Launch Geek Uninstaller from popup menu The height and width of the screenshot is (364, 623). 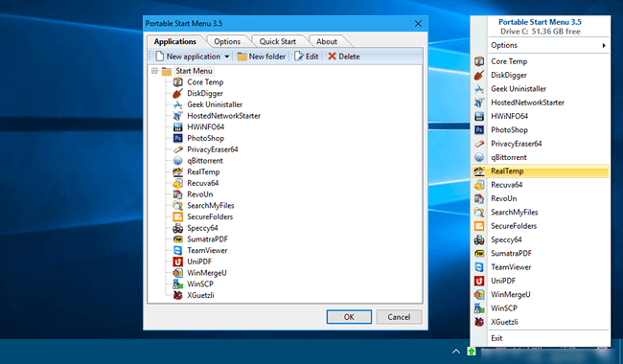541,89
